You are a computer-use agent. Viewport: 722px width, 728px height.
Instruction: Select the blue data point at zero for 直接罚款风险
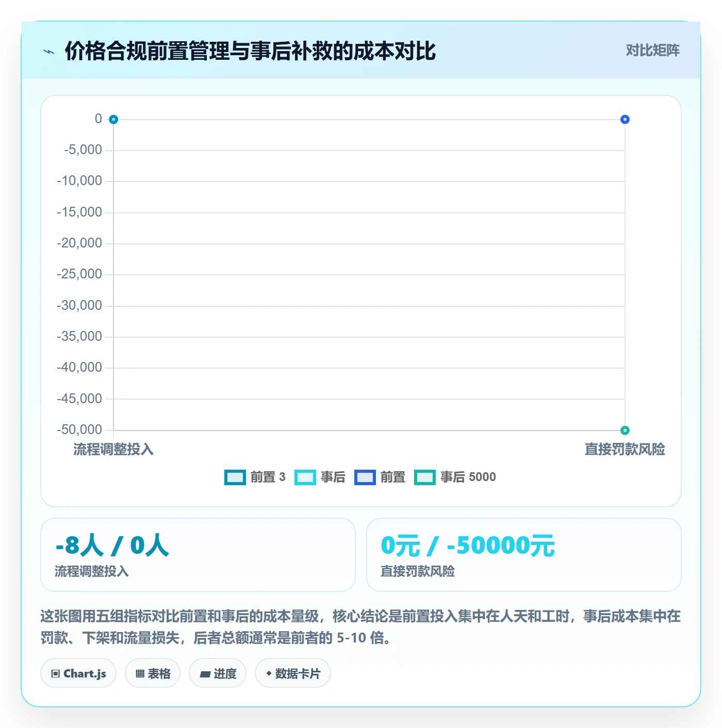(x=625, y=120)
